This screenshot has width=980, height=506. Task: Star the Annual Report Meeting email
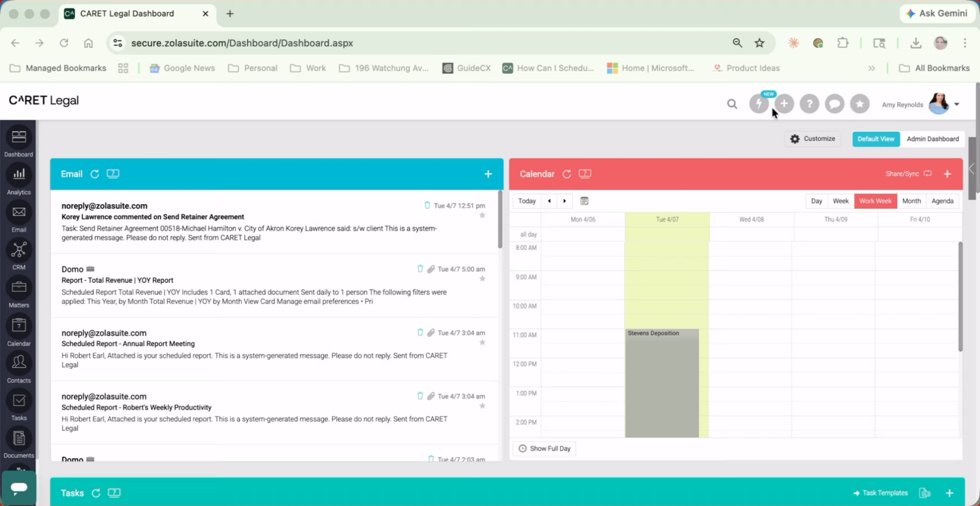[482, 342]
